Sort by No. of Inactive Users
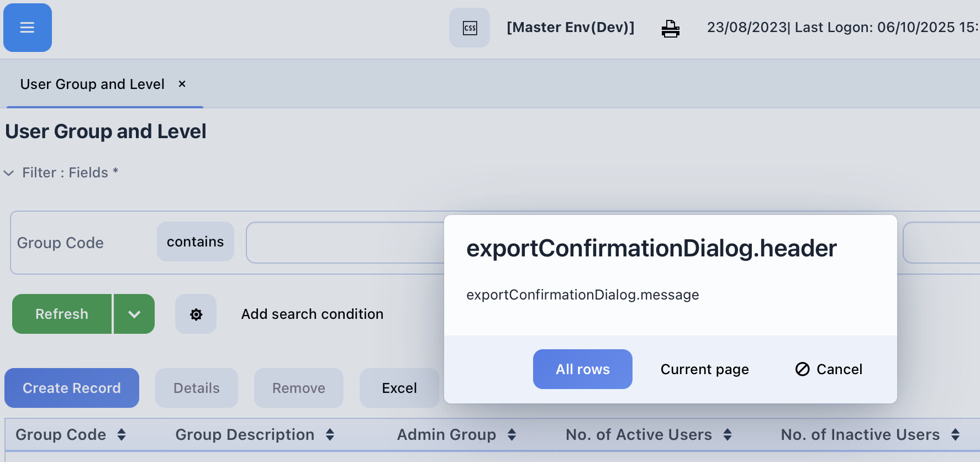Viewport: 980px width, 462px height. [955, 435]
